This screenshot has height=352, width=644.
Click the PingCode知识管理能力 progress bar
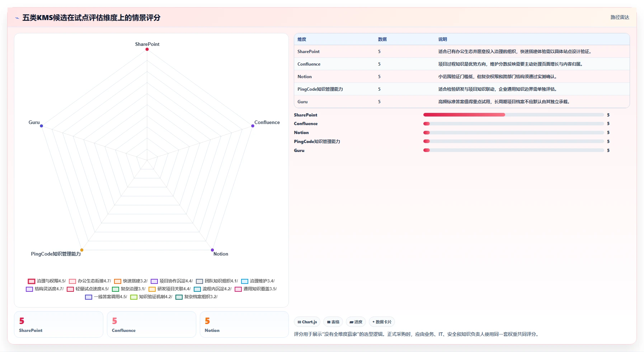514,141
